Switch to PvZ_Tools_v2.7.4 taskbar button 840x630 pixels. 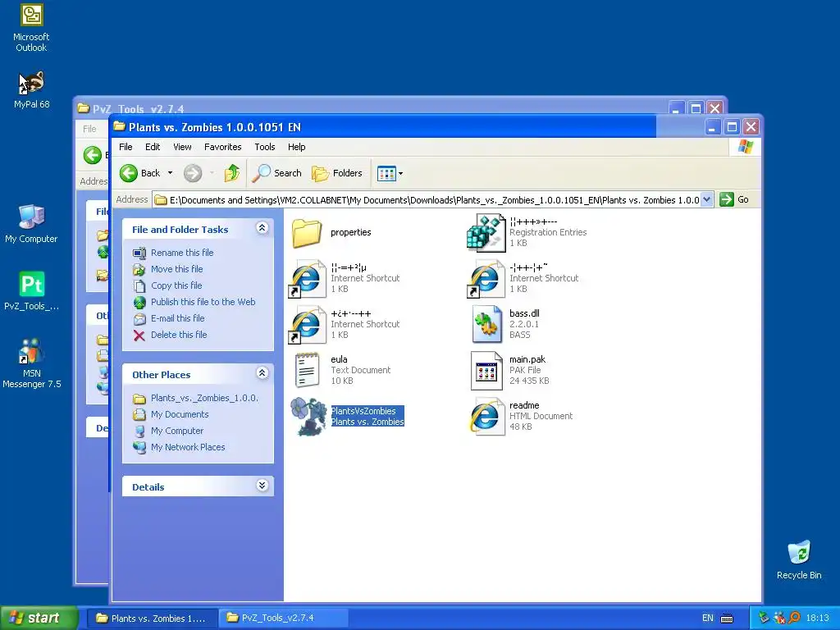coord(285,618)
